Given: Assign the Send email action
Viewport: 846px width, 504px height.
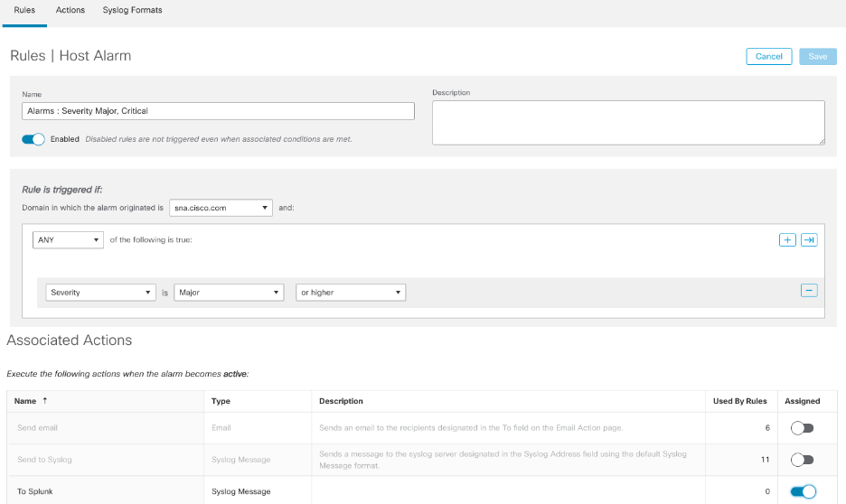Looking at the screenshot, I should [x=802, y=428].
